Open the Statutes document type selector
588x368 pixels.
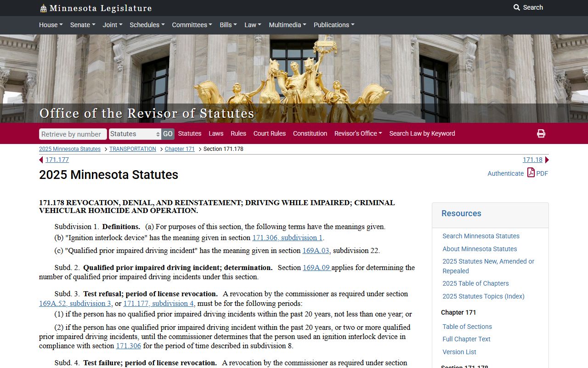point(135,134)
